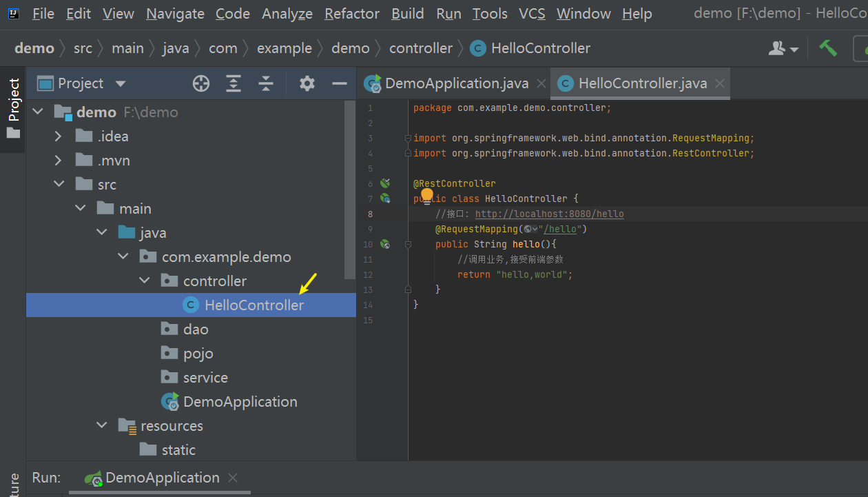The height and width of the screenshot is (497, 868).
Task: Fold the imports block at line 3
Action: pos(408,138)
